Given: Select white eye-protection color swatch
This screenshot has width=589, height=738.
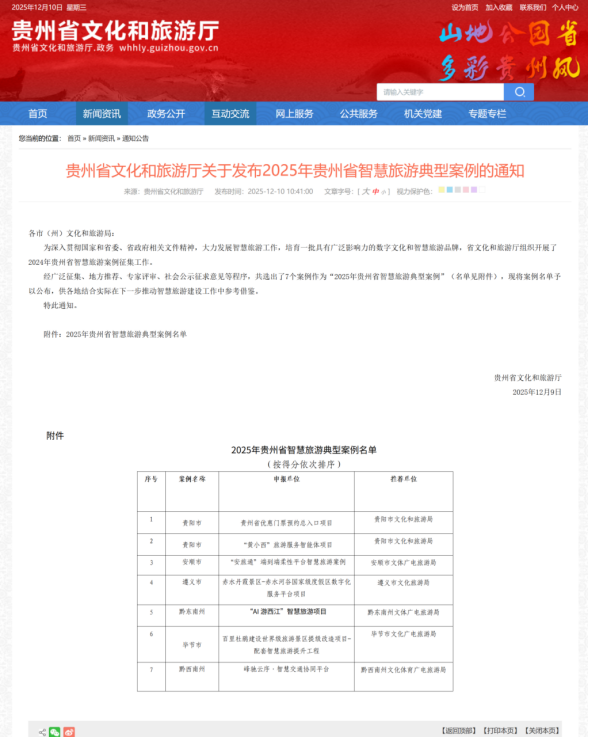Looking at the screenshot, I should click(x=482, y=190).
